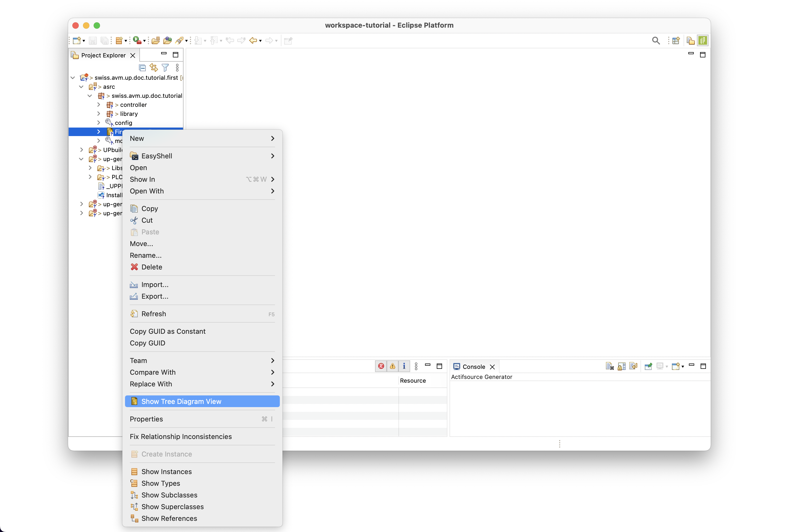Toggle the errors filter button

click(381, 366)
